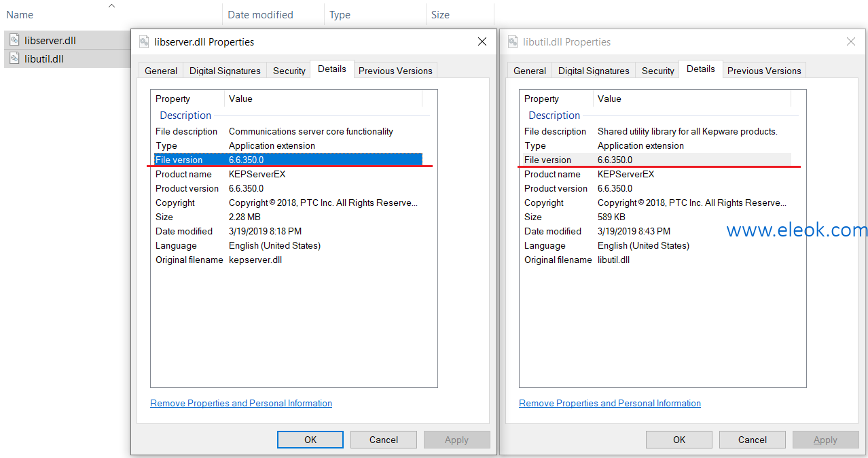Viewport: 868px width, 458px height.
Task: Click OK in libserver.dll Properties
Action: point(310,440)
